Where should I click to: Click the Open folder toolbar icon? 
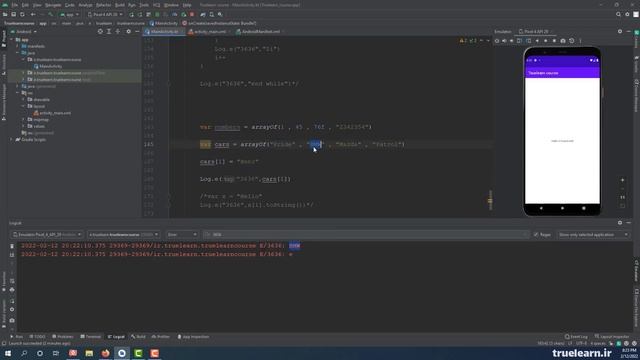pos(5,14)
